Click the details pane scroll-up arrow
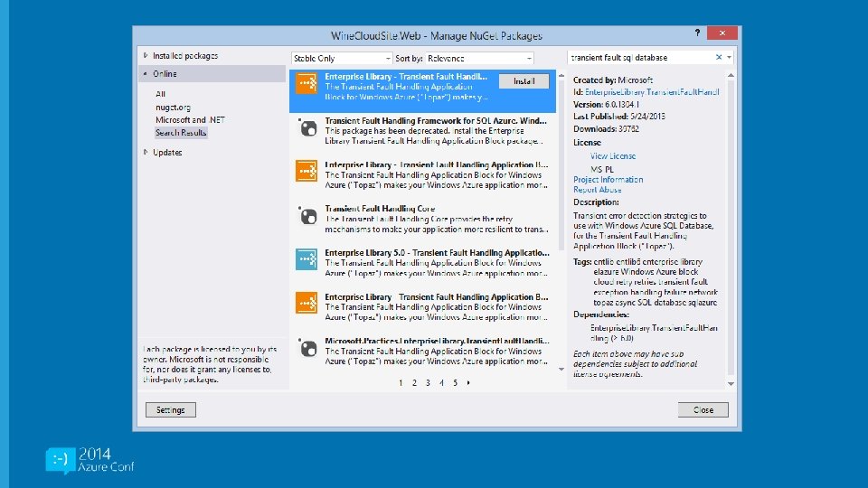 731,75
